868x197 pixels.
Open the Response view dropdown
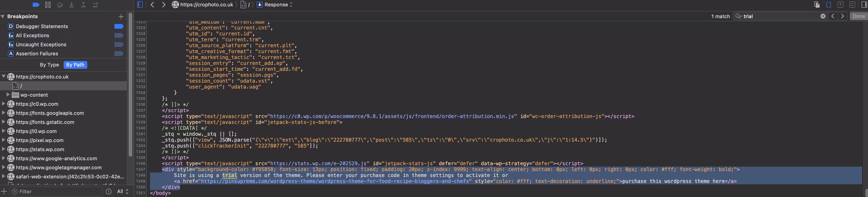click(x=275, y=5)
